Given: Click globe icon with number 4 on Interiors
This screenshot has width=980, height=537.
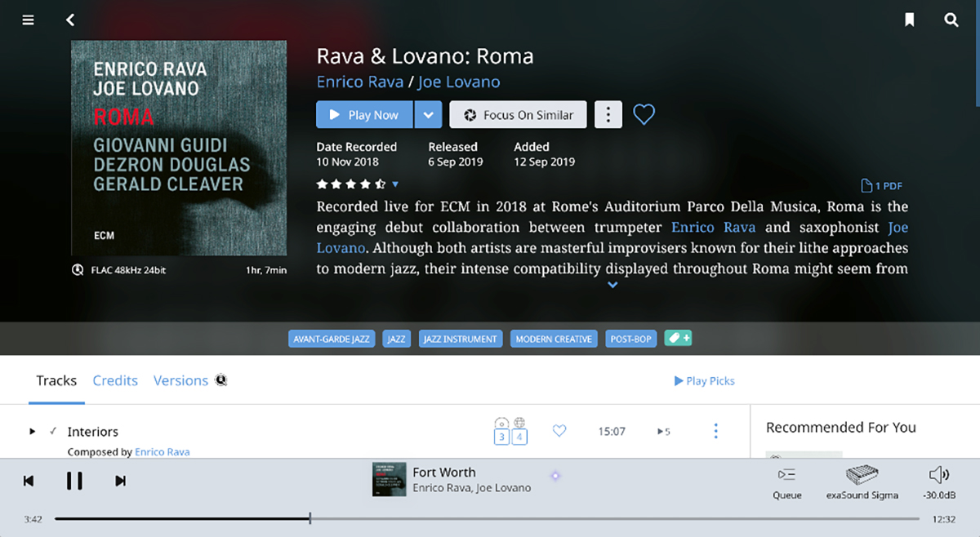Looking at the screenshot, I should click(x=519, y=432).
